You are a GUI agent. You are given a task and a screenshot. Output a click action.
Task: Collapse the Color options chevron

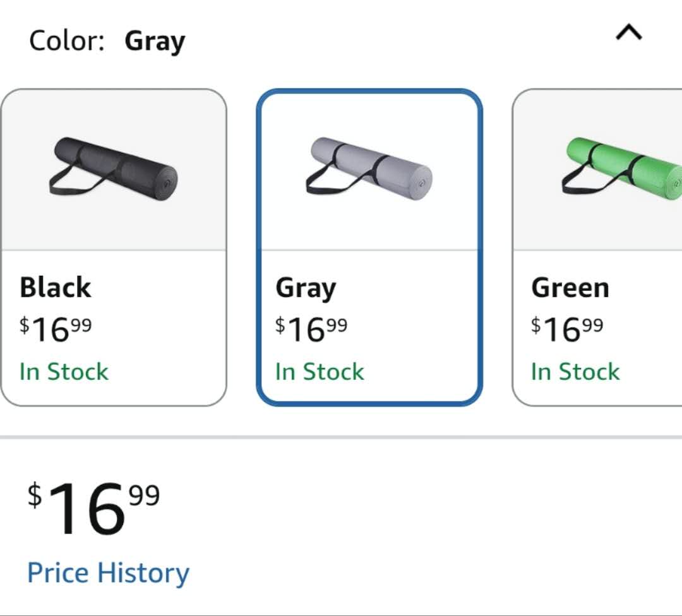pos(629,33)
